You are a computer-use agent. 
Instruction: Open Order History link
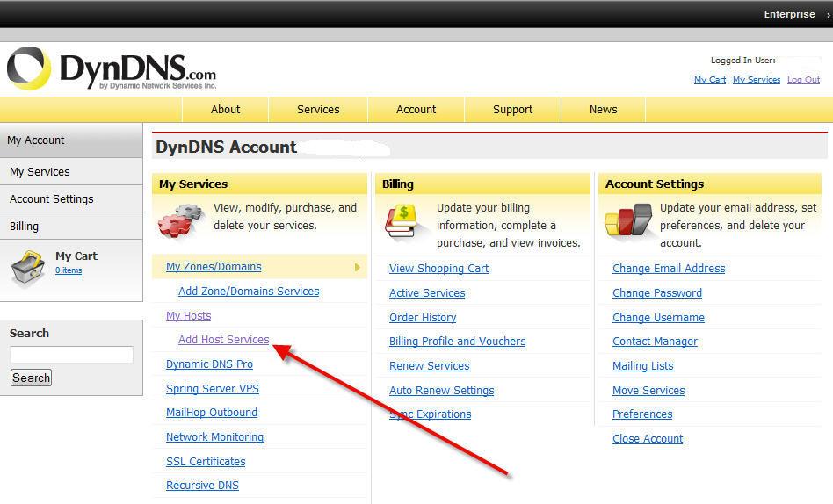pos(423,318)
